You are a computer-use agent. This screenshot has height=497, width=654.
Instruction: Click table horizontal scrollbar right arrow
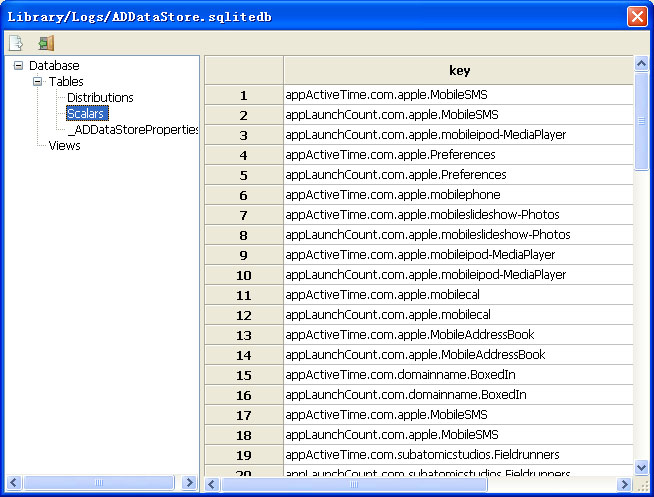[x=624, y=484]
